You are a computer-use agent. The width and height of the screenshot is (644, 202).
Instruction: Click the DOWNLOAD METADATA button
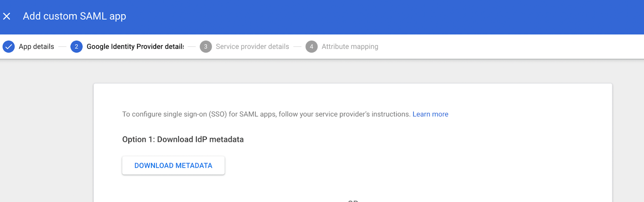pyautogui.click(x=173, y=165)
